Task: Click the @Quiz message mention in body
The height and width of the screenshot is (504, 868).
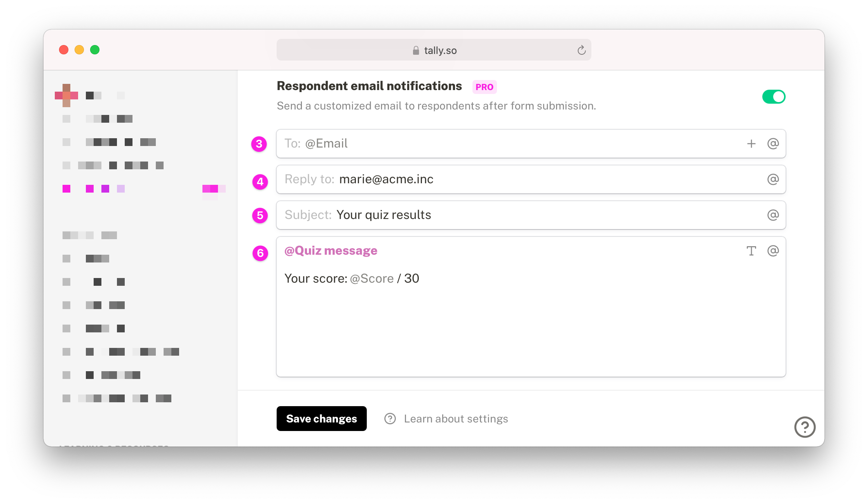Action: click(x=331, y=251)
